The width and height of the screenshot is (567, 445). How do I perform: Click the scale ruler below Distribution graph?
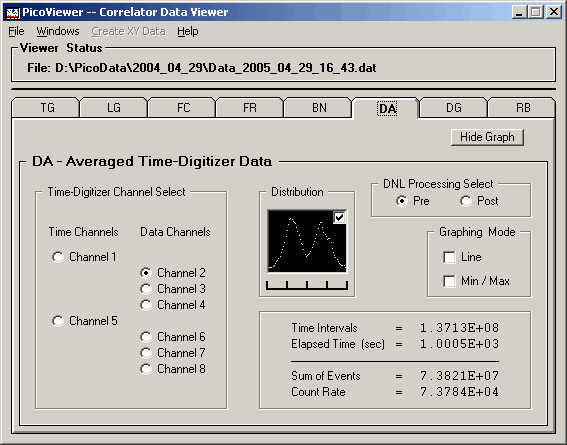(x=307, y=285)
